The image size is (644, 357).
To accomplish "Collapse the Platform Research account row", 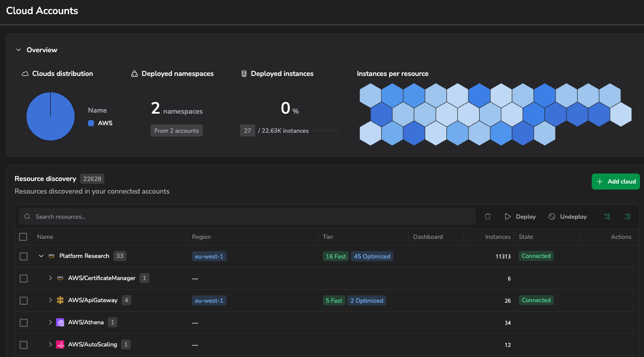I will tap(41, 256).
